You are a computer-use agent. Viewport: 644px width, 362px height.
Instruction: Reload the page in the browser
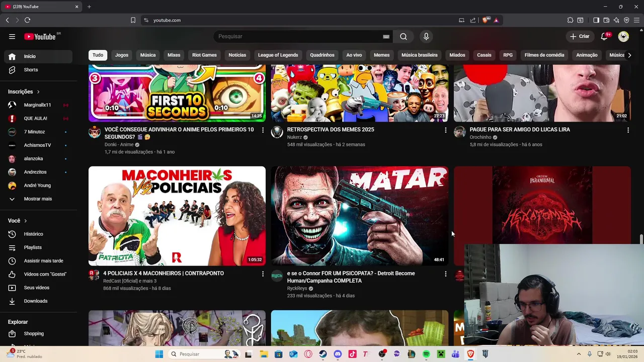(27, 20)
